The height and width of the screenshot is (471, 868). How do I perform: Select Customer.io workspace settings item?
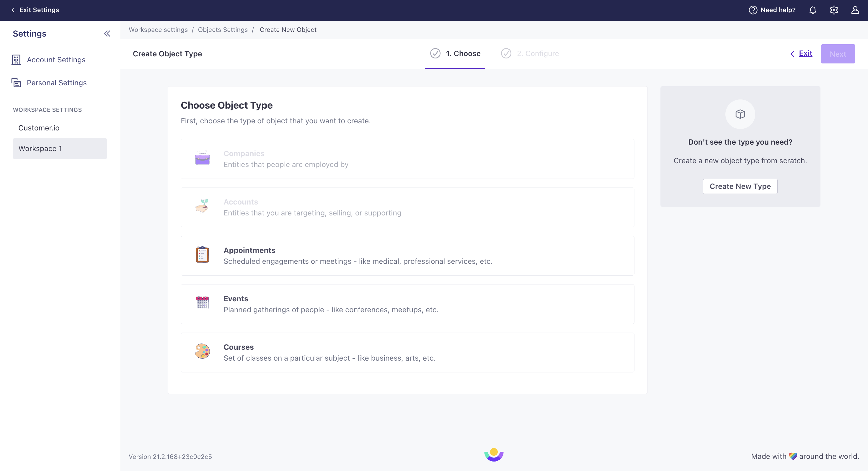pos(39,128)
